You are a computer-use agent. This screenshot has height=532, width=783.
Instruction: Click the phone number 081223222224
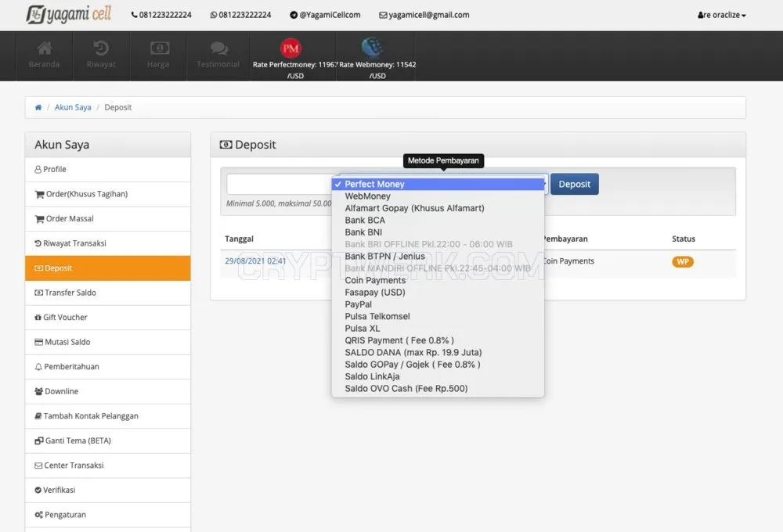pos(161,15)
